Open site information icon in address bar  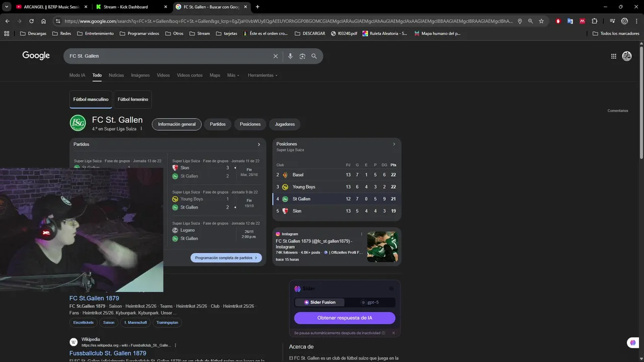tap(58, 21)
